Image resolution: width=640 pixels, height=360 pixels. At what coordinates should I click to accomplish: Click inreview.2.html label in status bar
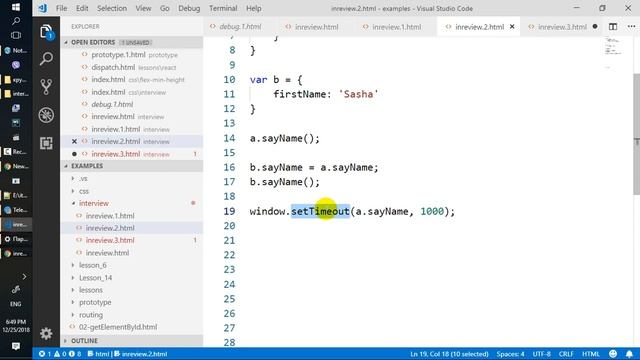(x=141, y=354)
